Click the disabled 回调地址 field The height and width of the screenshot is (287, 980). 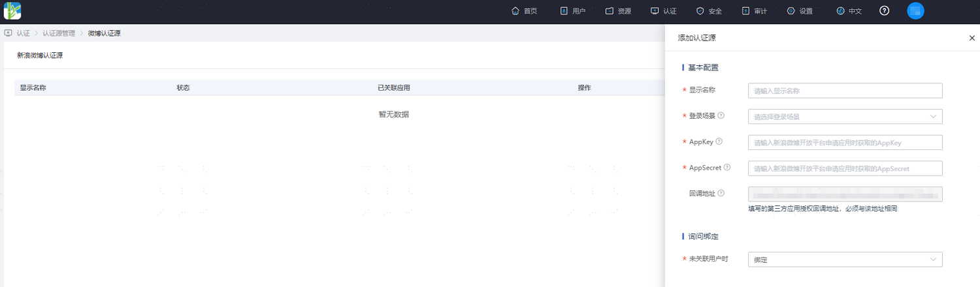click(845, 194)
